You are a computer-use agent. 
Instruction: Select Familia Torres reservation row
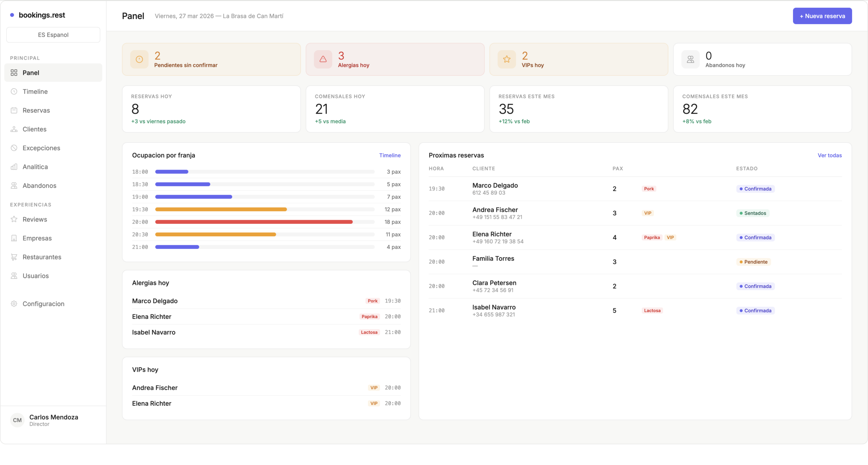click(635, 262)
